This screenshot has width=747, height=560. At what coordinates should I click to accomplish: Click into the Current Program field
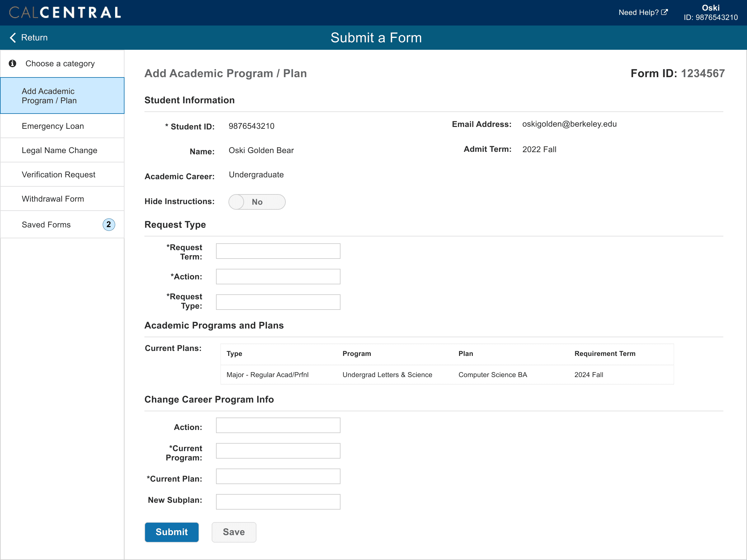(x=278, y=450)
